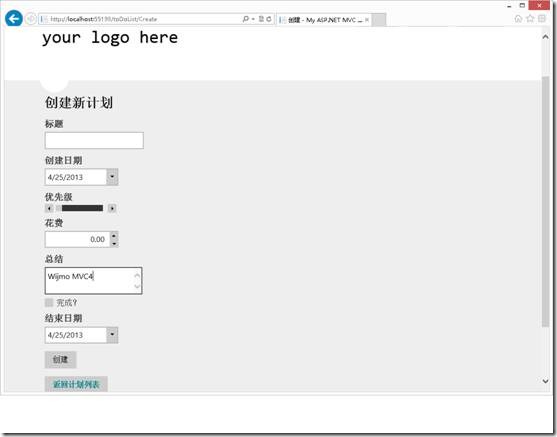Viewport: 557px width, 437px height.
Task: Open the browser home icon
Action: (518, 19)
